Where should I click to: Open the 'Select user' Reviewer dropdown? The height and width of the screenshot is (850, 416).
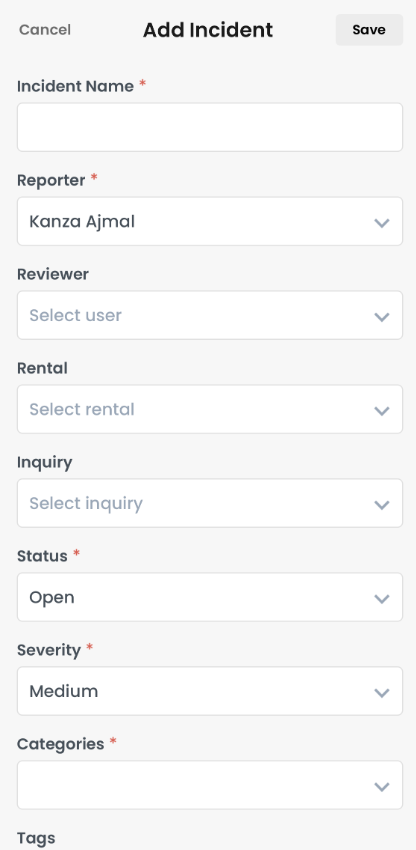(x=210, y=315)
